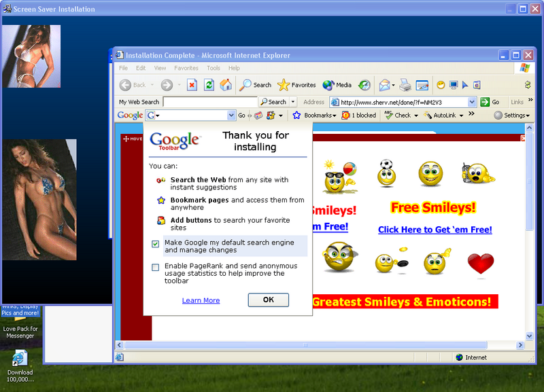Open the Media globe button
Screen dimensions: 544x392
point(337,85)
